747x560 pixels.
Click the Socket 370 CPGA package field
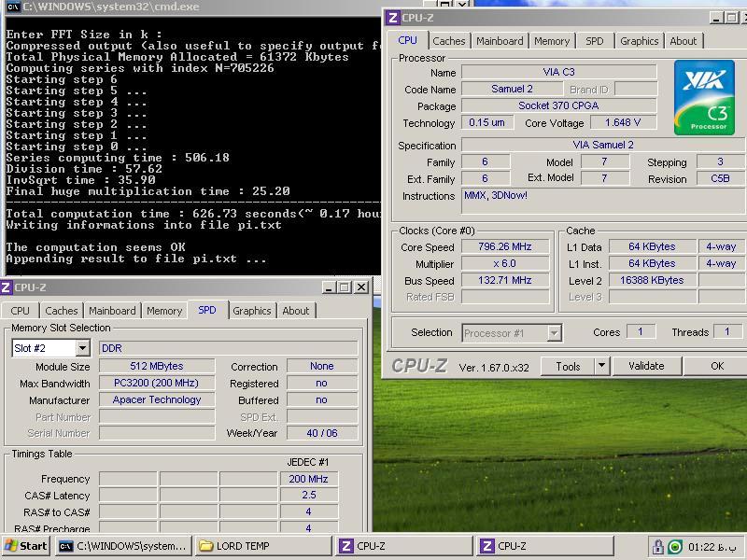[558, 105]
